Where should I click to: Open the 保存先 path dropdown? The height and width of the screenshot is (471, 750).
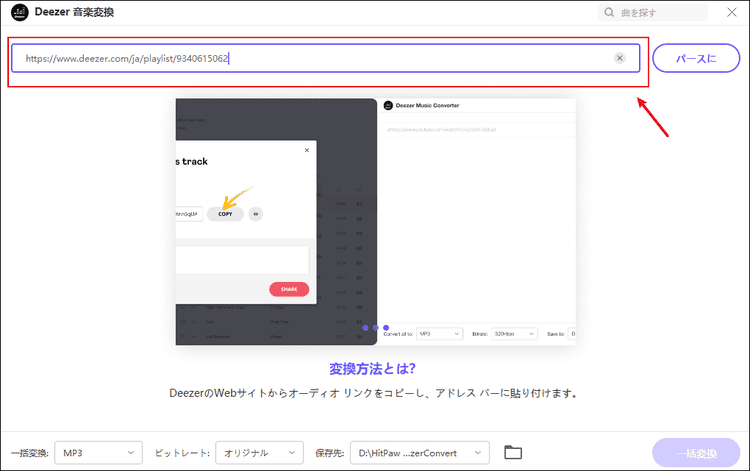click(x=420, y=453)
